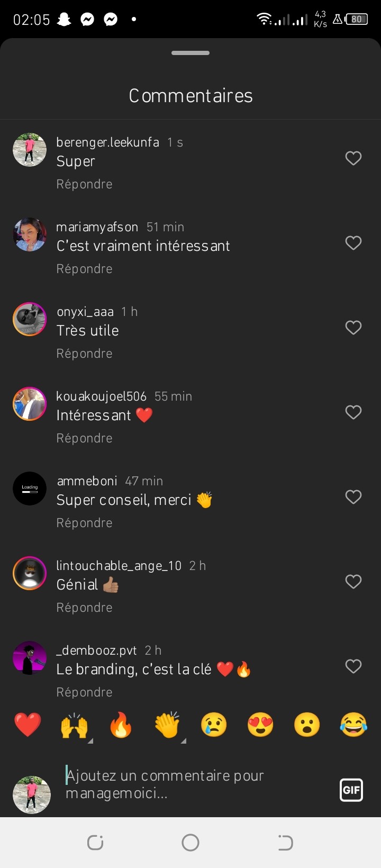The width and height of the screenshot is (381, 868).
Task: Toggle the heart on onyxi_aaa's comment
Action: pyautogui.click(x=353, y=328)
